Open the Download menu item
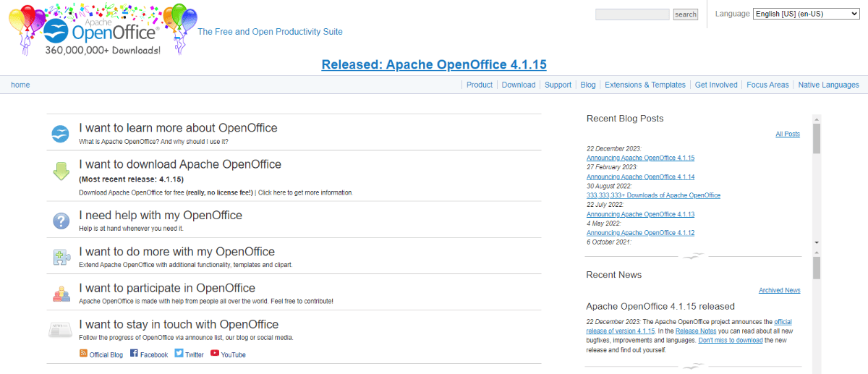The width and height of the screenshot is (868, 374). click(519, 85)
